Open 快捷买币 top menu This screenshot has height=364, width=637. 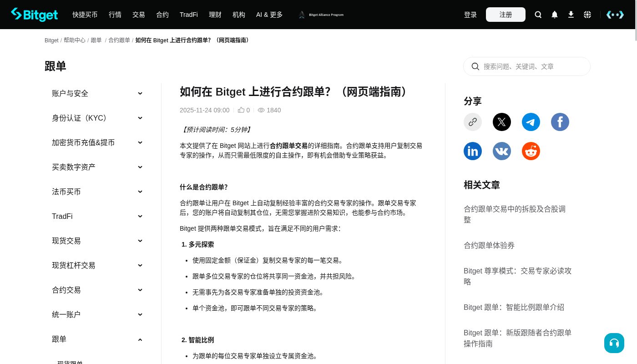point(85,15)
